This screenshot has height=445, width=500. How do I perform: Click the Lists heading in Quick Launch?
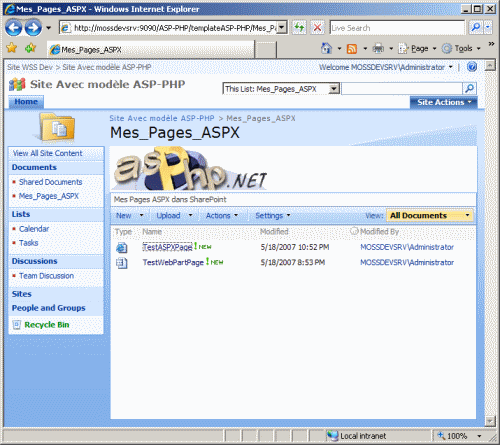click(x=21, y=214)
